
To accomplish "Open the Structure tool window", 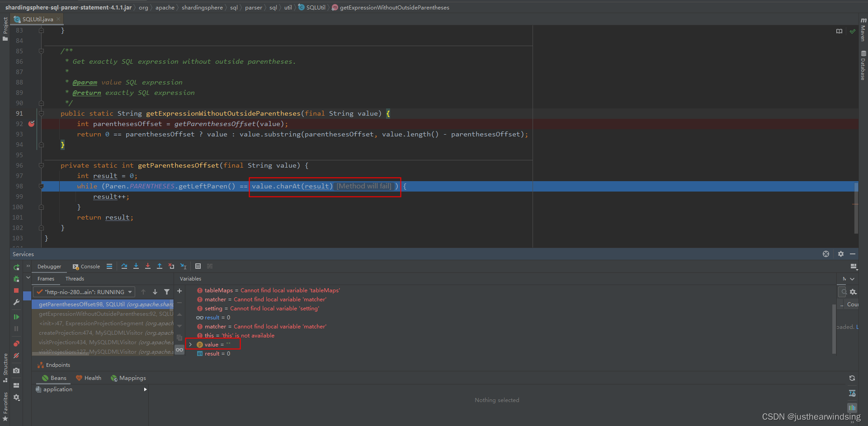I will (x=5, y=368).
